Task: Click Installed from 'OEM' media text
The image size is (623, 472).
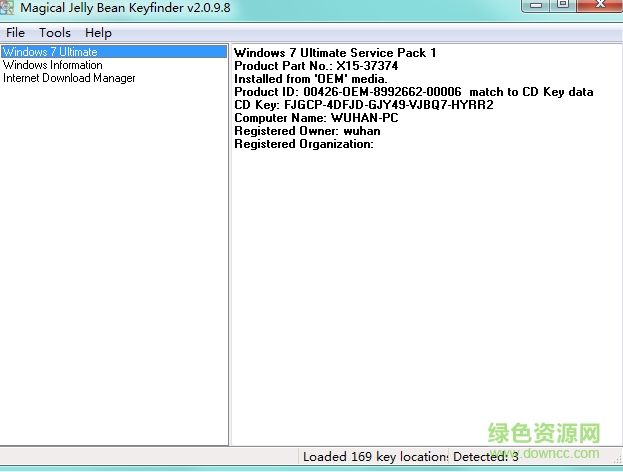Action: (310, 79)
